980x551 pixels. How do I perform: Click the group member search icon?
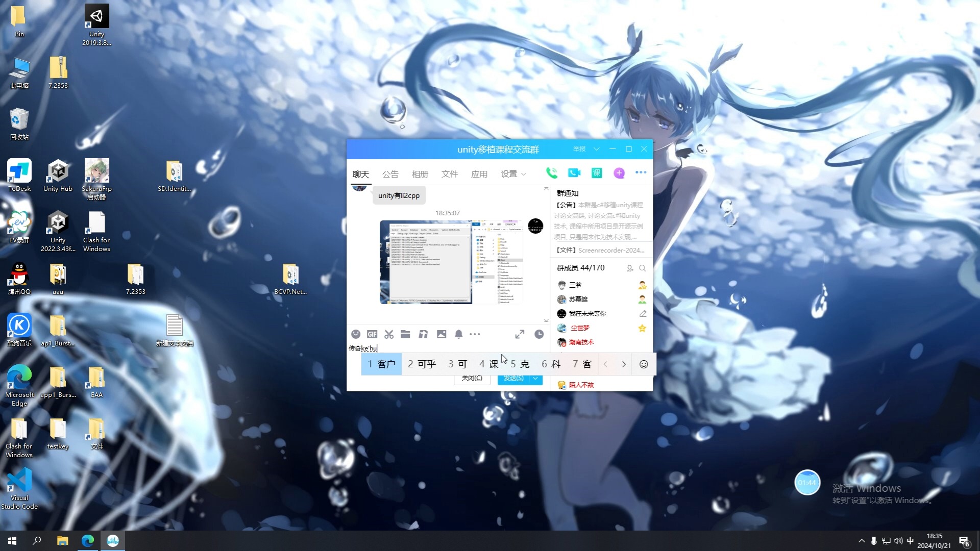643,268
